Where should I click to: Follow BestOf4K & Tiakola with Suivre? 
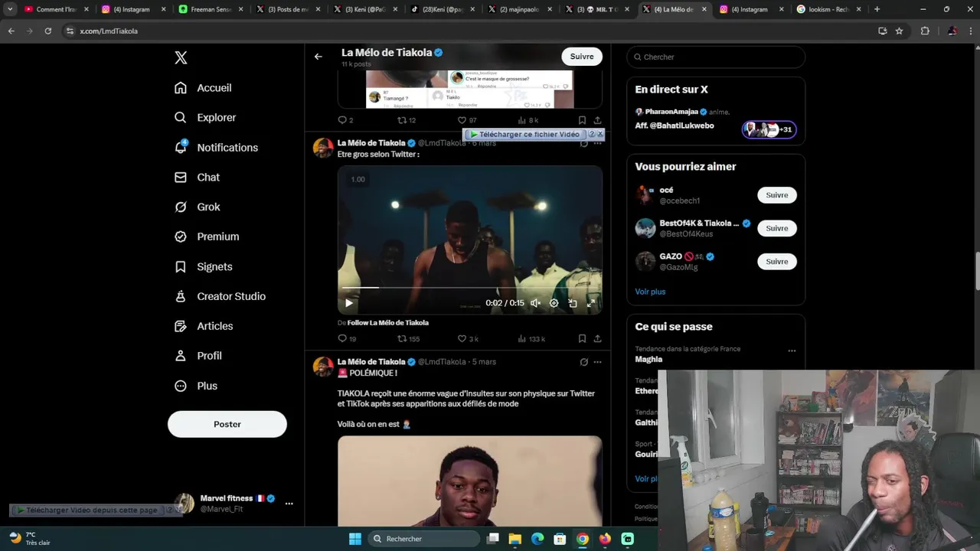776,228
